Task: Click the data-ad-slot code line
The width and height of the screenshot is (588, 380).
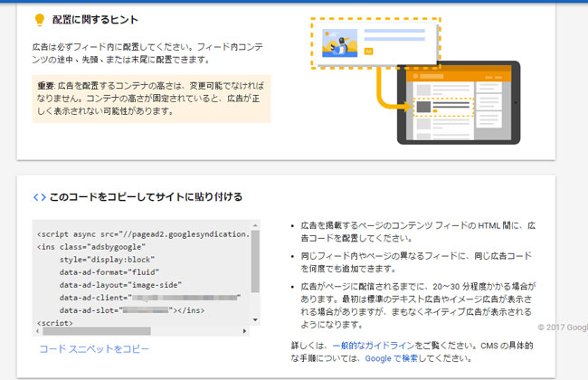Action: [x=132, y=310]
